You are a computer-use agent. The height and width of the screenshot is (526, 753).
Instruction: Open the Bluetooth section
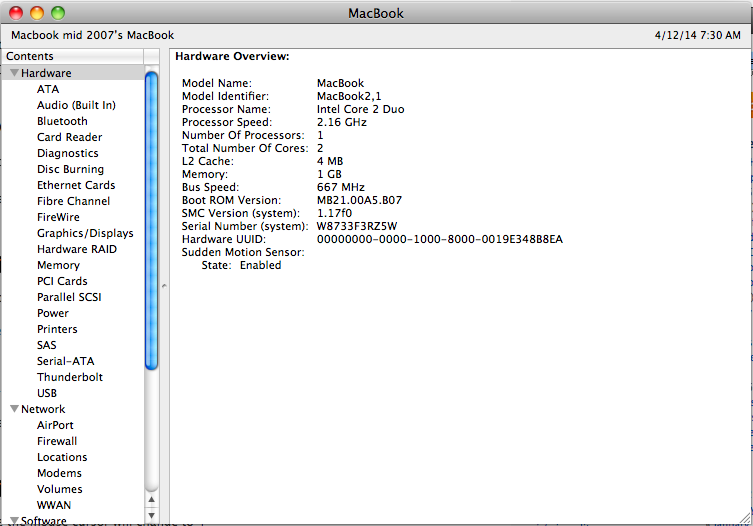pyautogui.click(x=62, y=121)
